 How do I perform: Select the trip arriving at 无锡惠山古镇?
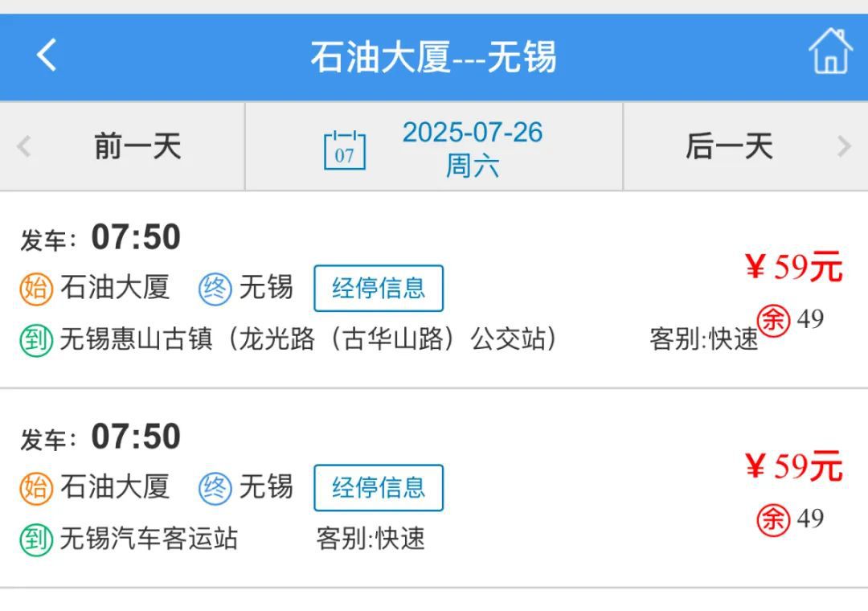pos(434,289)
